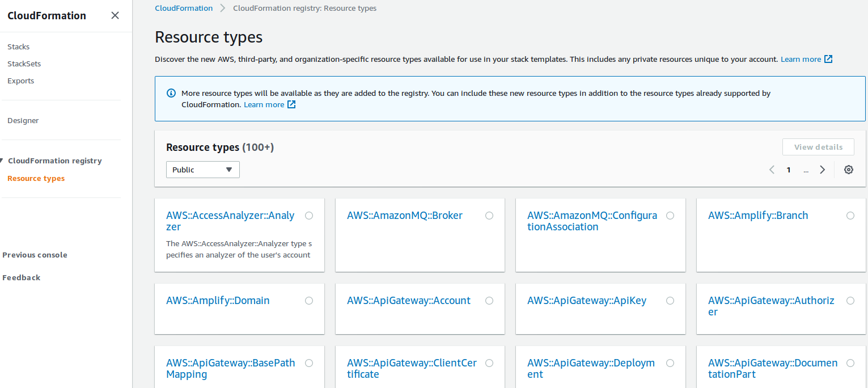Click the pagination ellipsis
This screenshot has width=868, height=388.
tap(806, 170)
